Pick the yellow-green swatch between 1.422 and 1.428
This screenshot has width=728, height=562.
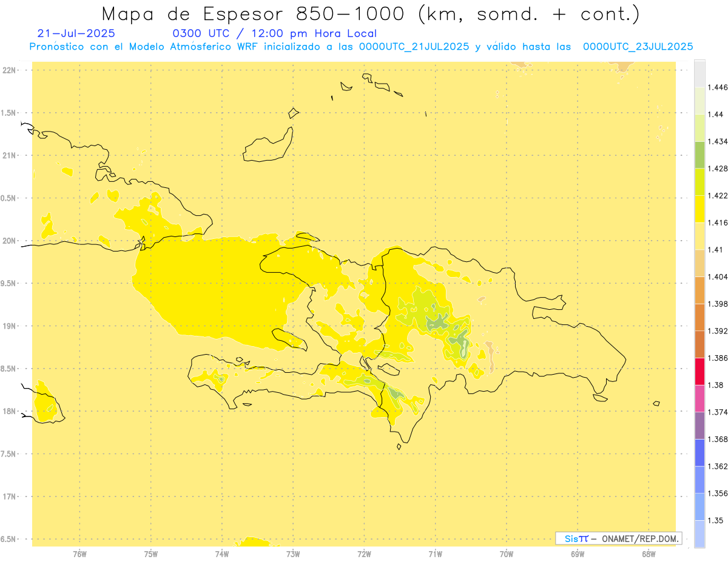(699, 182)
